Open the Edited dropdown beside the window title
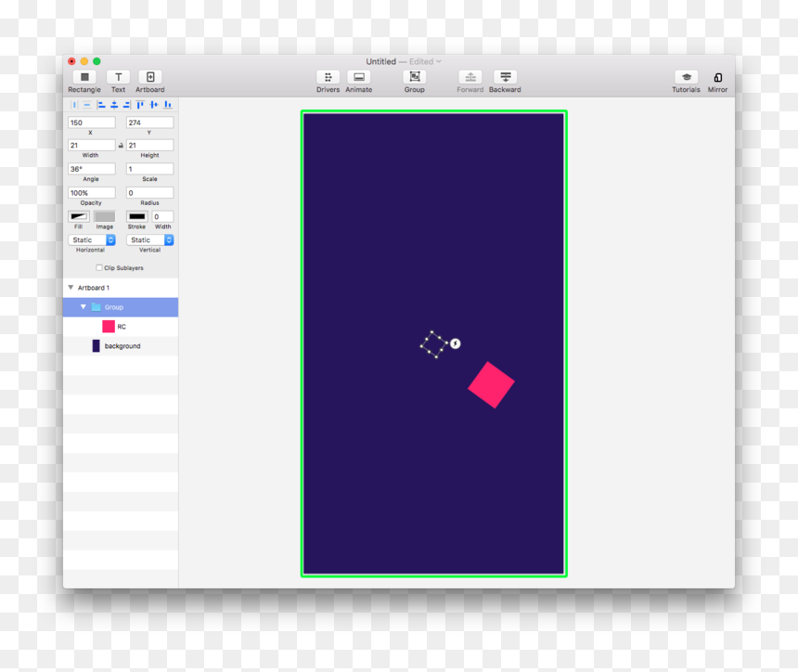 coord(426,61)
